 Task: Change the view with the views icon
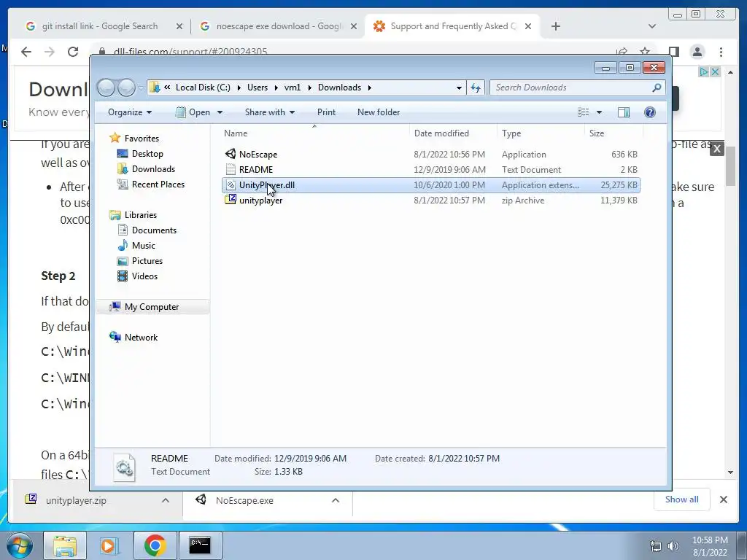pyautogui.click(x=583, y=112)
